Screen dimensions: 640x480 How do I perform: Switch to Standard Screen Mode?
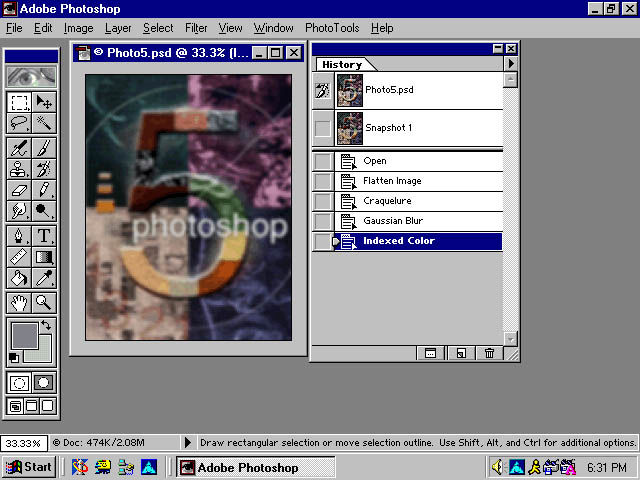click(16, 406)
